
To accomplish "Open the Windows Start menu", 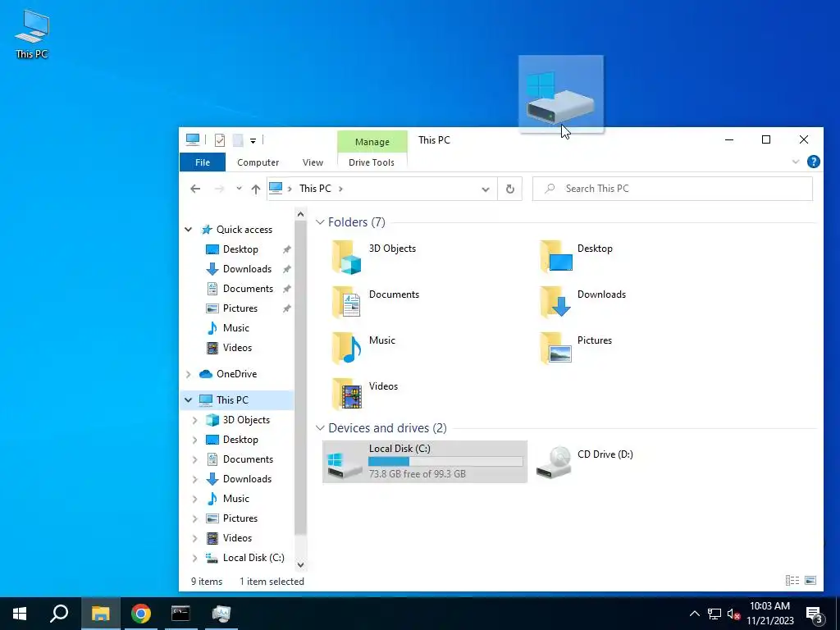I will [x=20, y=614].
